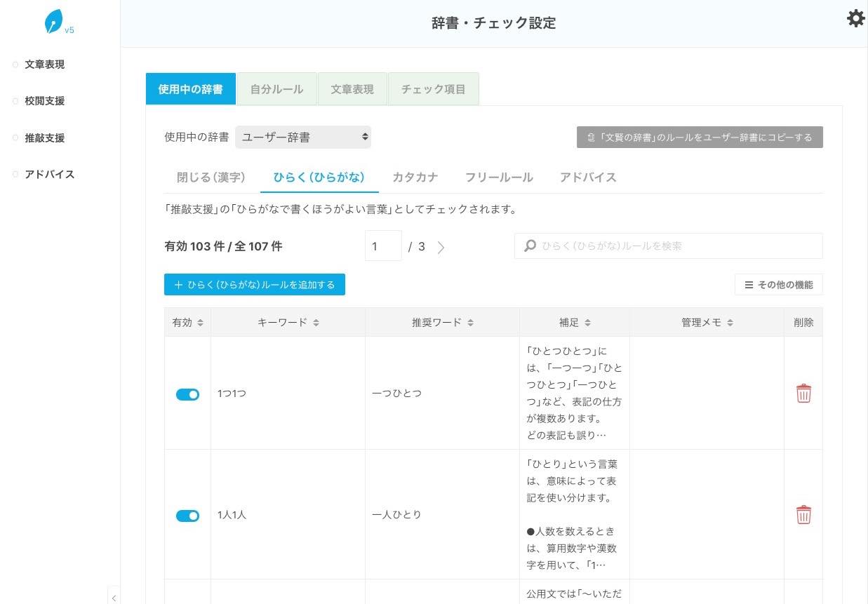Switch to 自分ルール tab
The image size is (868, 604).
[x=276, y=89]
